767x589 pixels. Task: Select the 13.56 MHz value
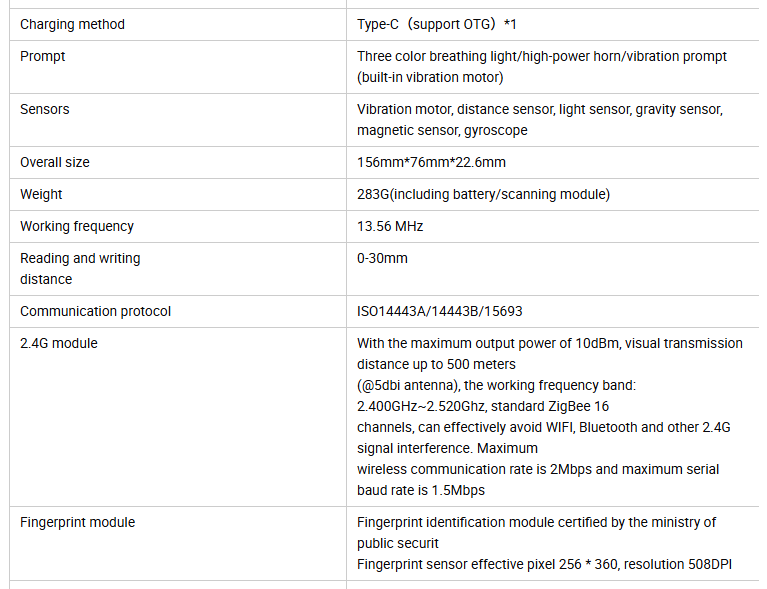click(390, 227)
